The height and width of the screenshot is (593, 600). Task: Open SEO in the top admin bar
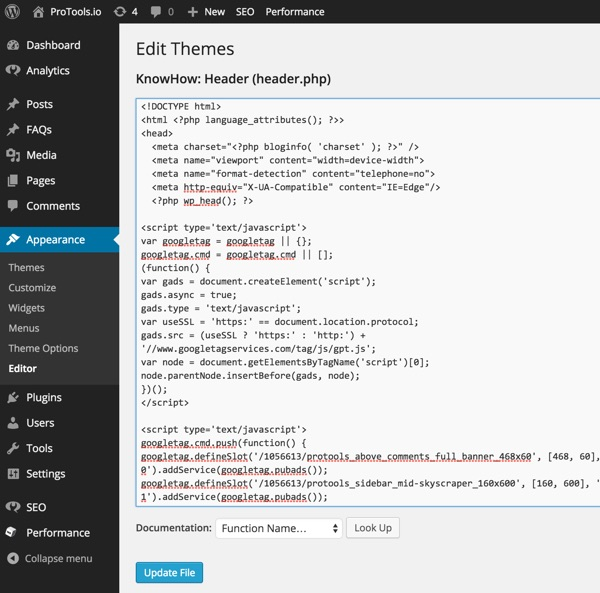pos(245,12)
